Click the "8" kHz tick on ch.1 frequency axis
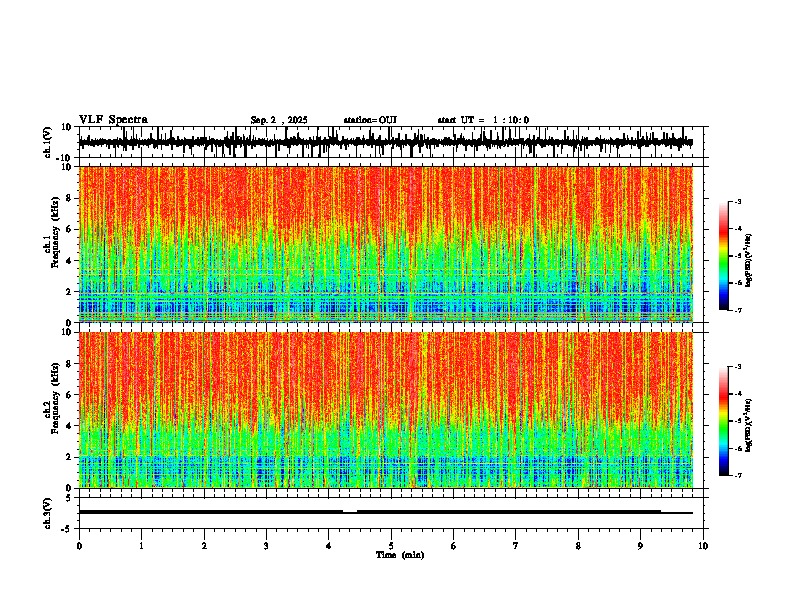The height and width of the screenshot is (612, 792). [x=69, y=198]
